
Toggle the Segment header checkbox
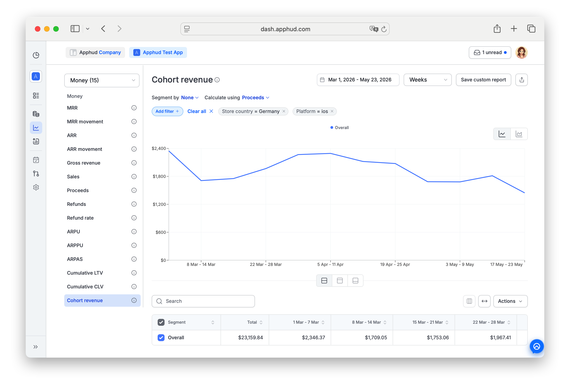pyautogui.click(x=161, y=323)
